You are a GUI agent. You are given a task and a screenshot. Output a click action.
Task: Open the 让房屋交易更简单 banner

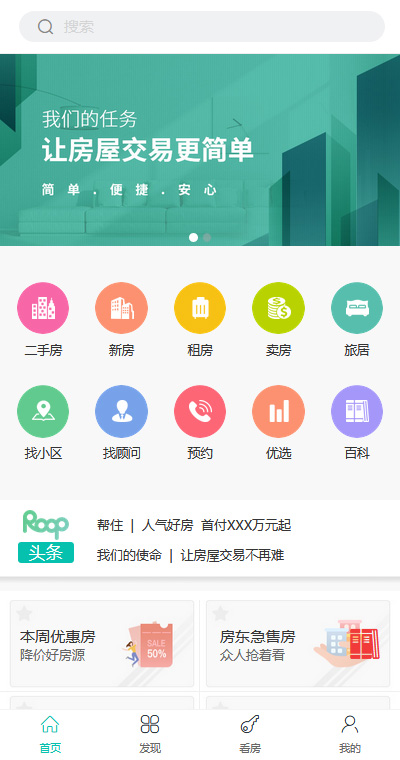click(200, 150)
